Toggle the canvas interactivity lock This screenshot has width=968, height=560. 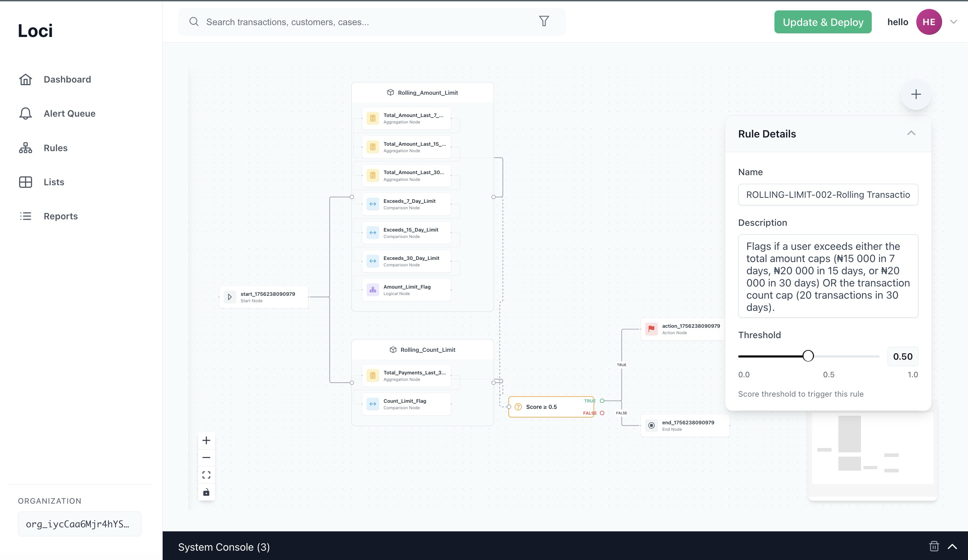point(206,492)
